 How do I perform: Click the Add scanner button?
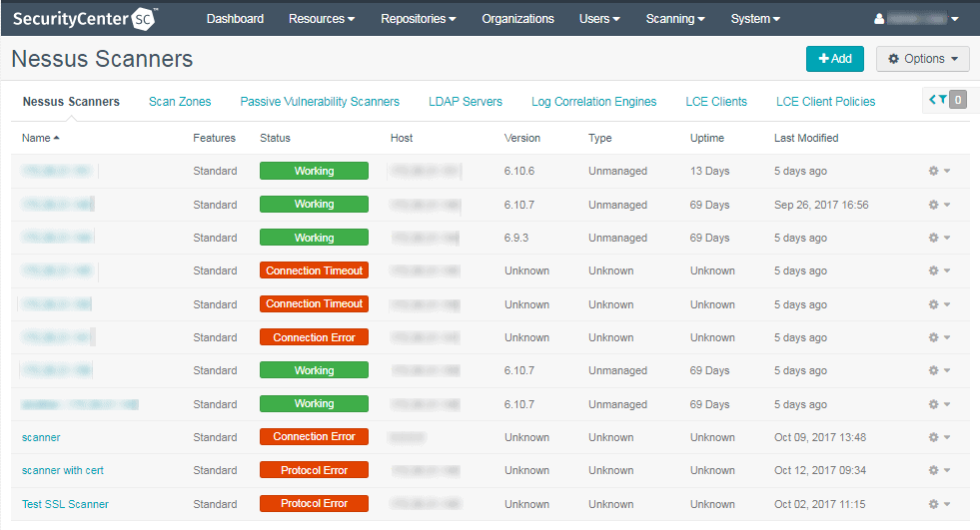834,59
